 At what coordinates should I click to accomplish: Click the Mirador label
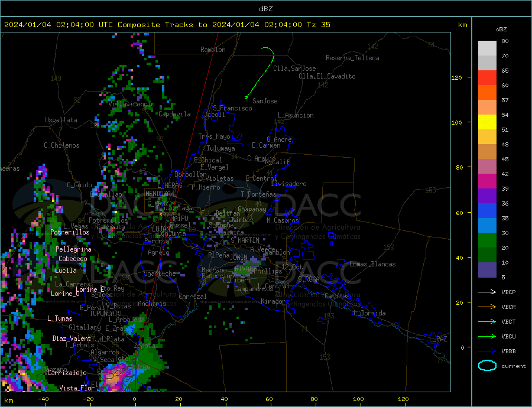(x=274, y=301)
